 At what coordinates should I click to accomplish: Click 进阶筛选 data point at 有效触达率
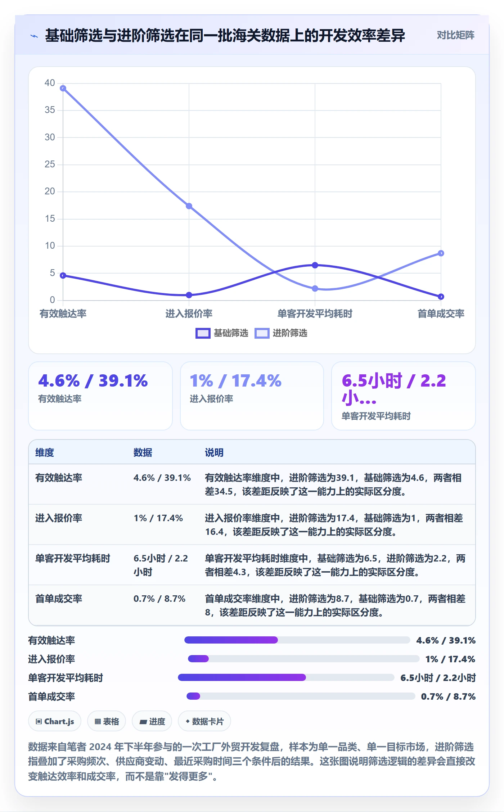[63, 88]
